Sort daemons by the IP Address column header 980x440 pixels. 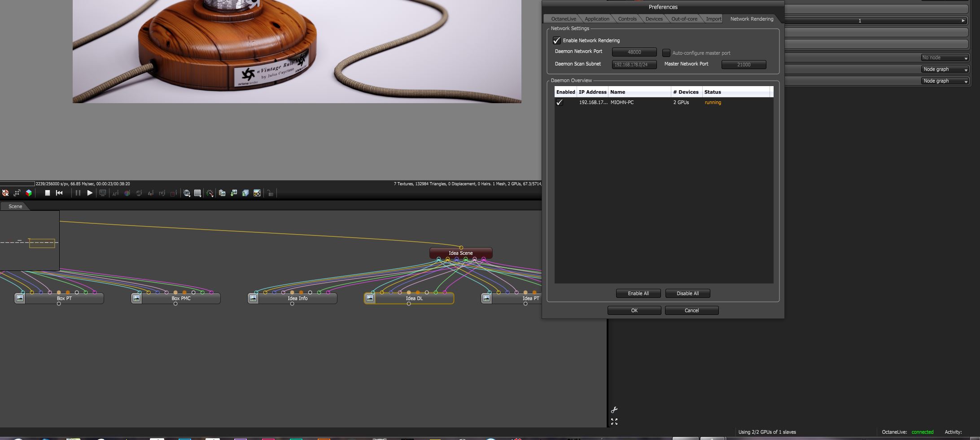(592, 92)
